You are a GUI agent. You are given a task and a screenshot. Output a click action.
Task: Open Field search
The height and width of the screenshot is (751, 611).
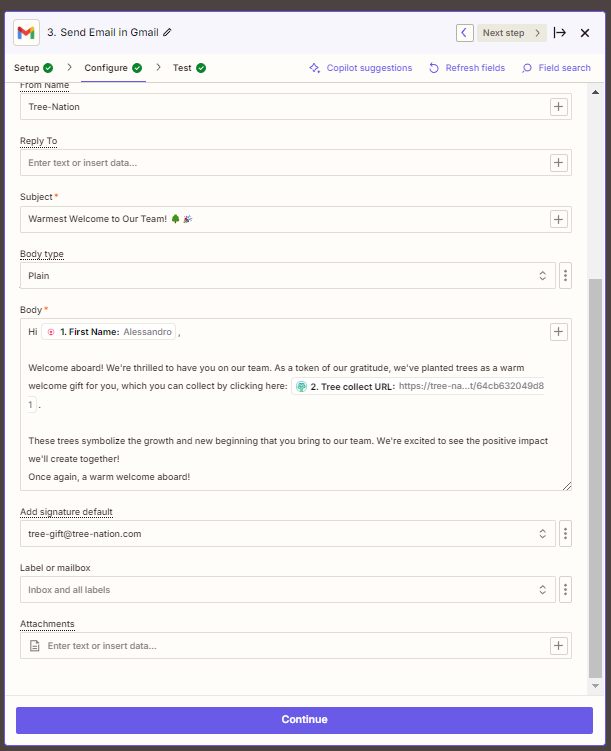[556, 68]
